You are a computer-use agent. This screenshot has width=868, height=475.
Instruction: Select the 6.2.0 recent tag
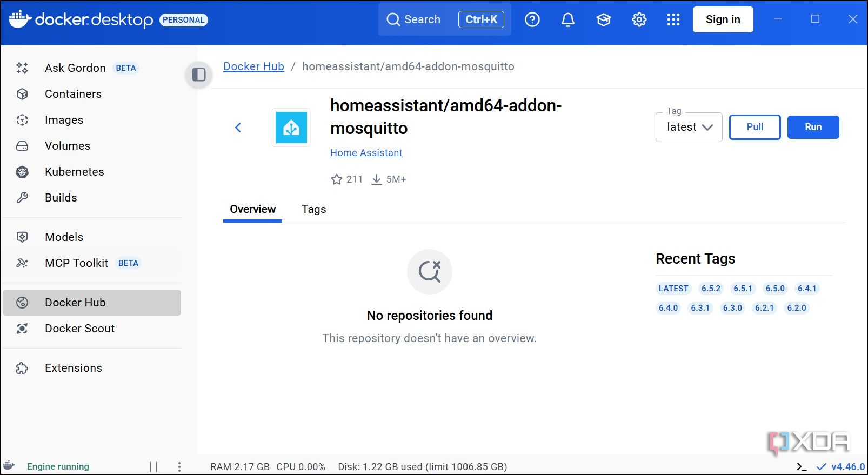(x=797, y=308)
